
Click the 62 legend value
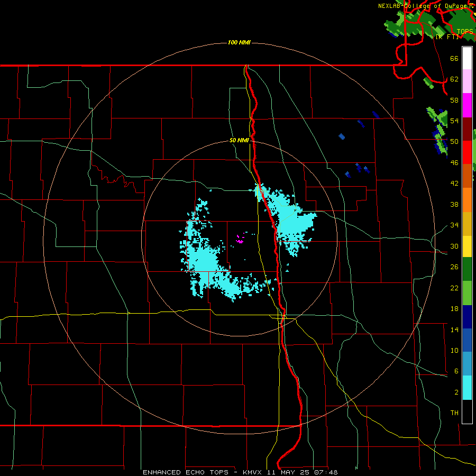tap(454, 79)
